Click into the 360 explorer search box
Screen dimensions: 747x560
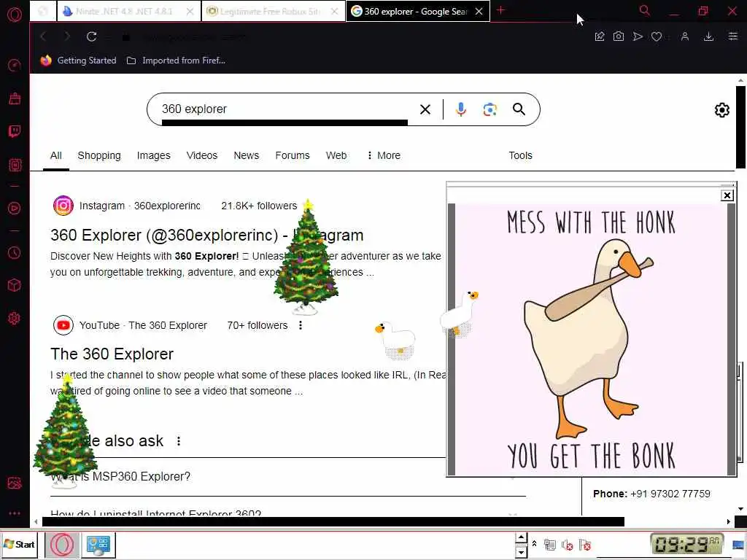click(x=284, y=109)
